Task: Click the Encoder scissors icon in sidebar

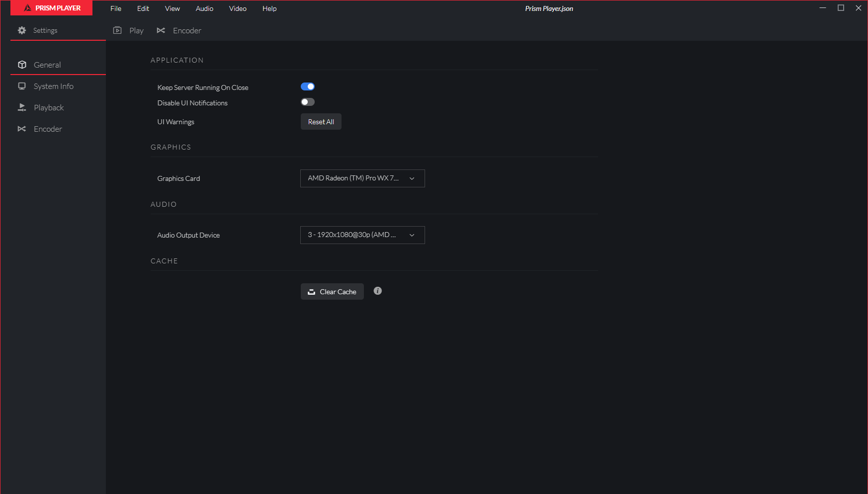Action: (x=22, y=129)
